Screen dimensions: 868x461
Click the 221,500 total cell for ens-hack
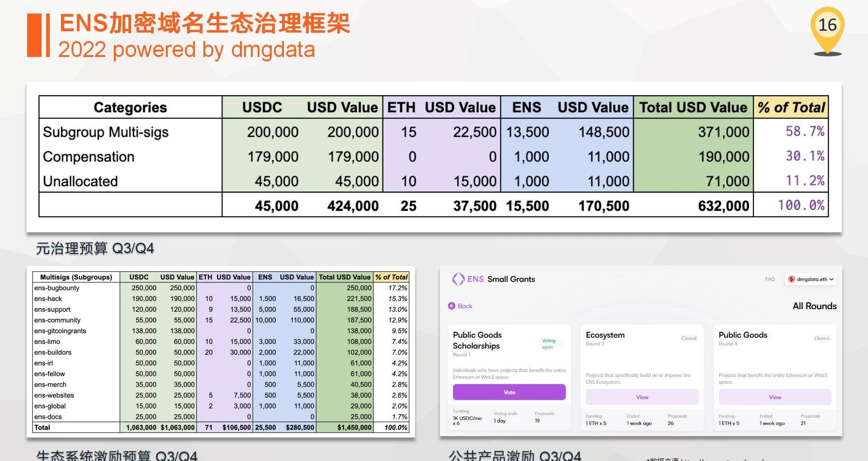(x=359, y=299)
